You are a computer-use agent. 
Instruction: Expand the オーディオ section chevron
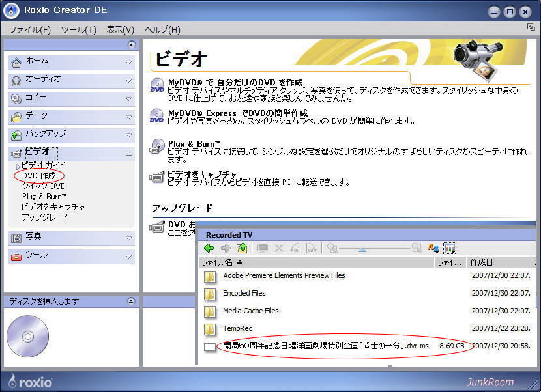(128, 81)
